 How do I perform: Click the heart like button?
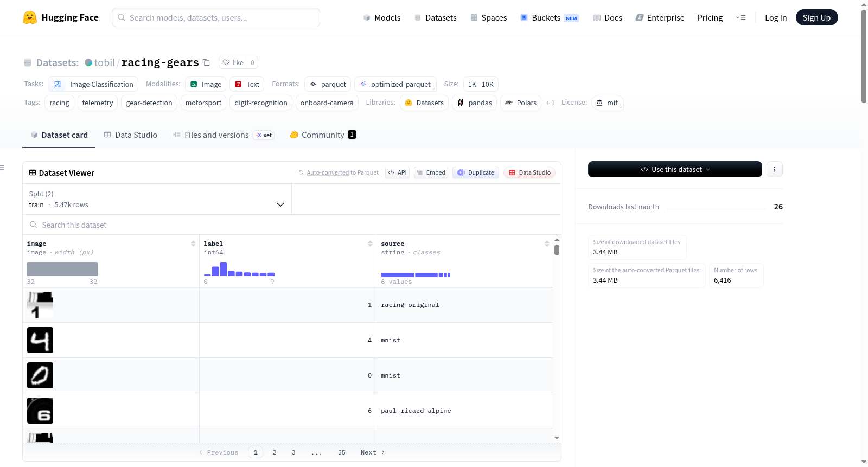233,62
